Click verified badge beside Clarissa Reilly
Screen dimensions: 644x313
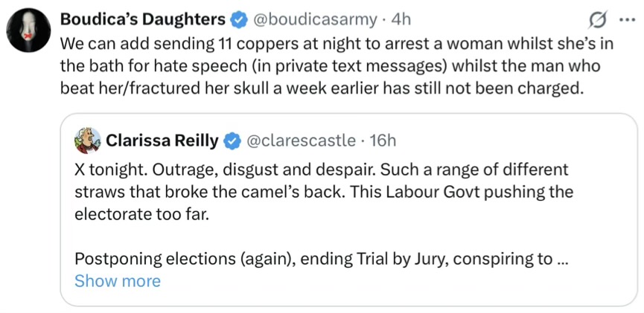(233, 139)
